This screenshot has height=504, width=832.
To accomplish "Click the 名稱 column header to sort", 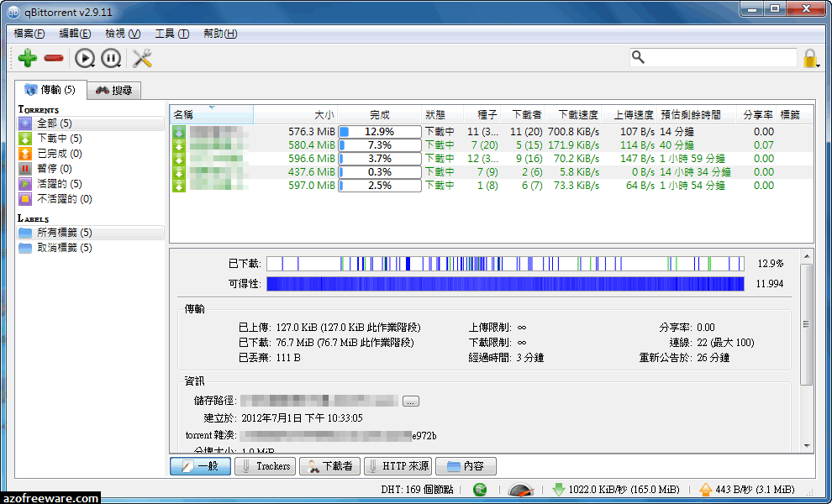I will (x=210, y=115).
